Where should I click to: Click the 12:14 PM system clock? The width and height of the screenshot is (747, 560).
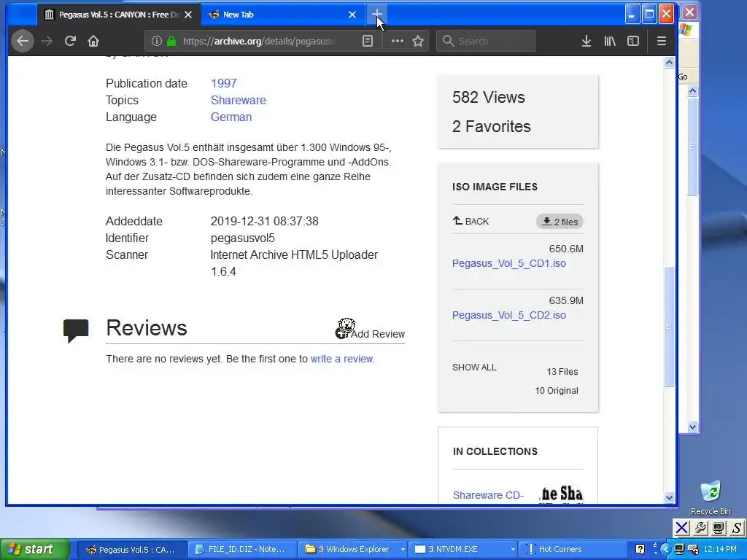pos(720,550)
